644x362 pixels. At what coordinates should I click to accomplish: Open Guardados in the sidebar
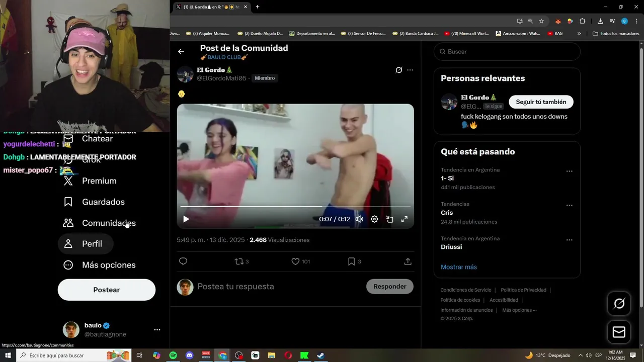(x=94, y=202)
